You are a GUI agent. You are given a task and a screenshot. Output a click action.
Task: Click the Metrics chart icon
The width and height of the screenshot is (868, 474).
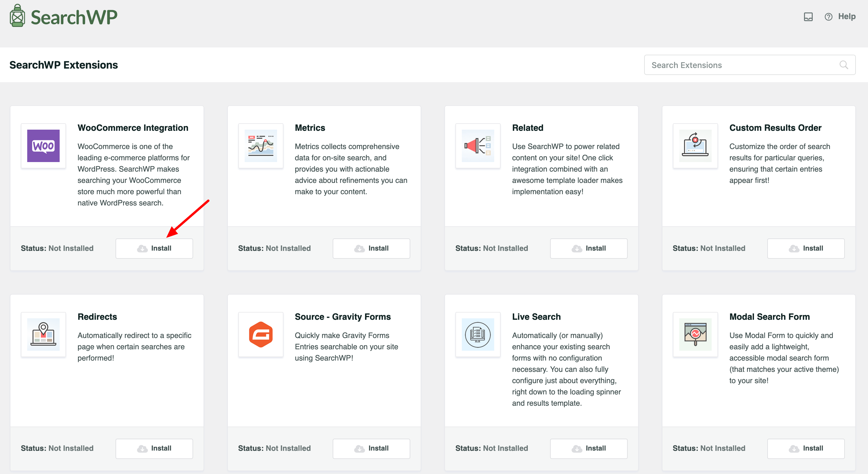tap(261, 146)
